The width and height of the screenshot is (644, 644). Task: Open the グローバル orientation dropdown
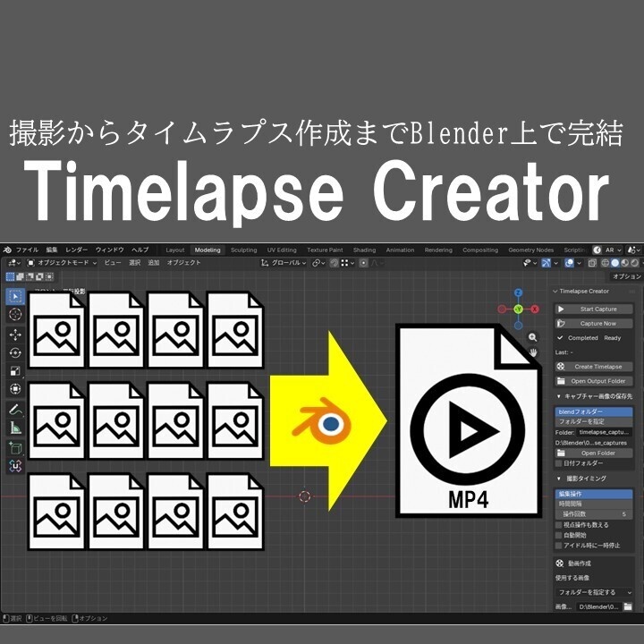click(x=284, y=263)
